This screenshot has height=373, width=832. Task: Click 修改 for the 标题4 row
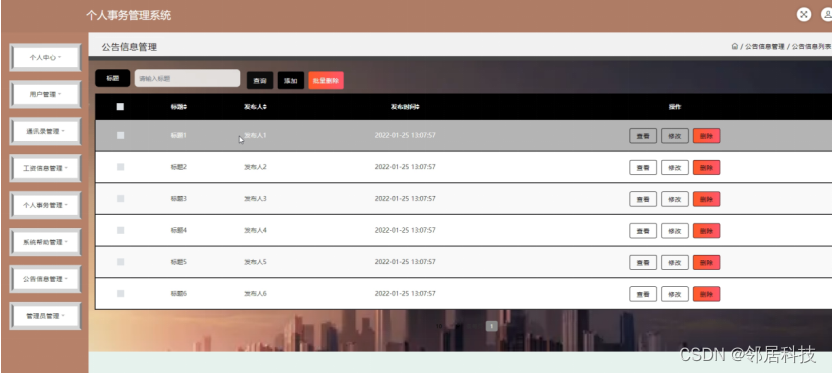click(675, 231)
